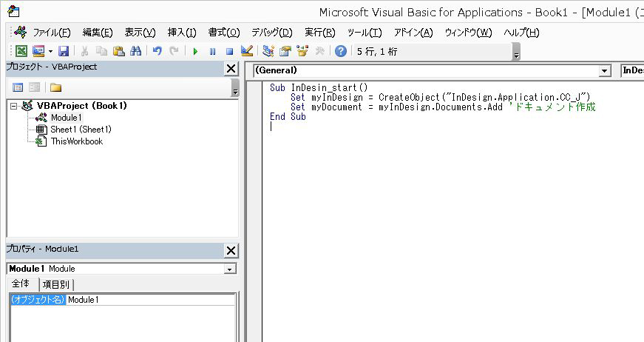
Task: Click the ドキュメント作成 comment text
Action: click(x=552, y=107)
